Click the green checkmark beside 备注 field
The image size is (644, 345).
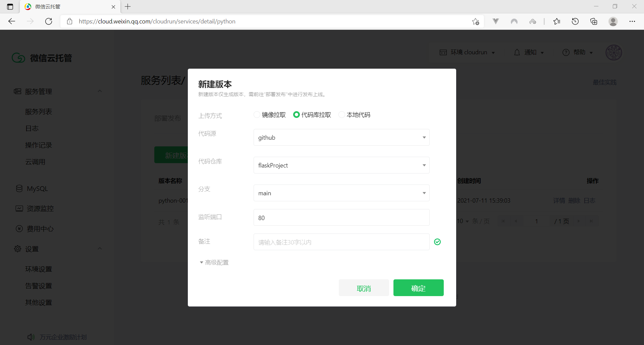click(x=437, y=242)
